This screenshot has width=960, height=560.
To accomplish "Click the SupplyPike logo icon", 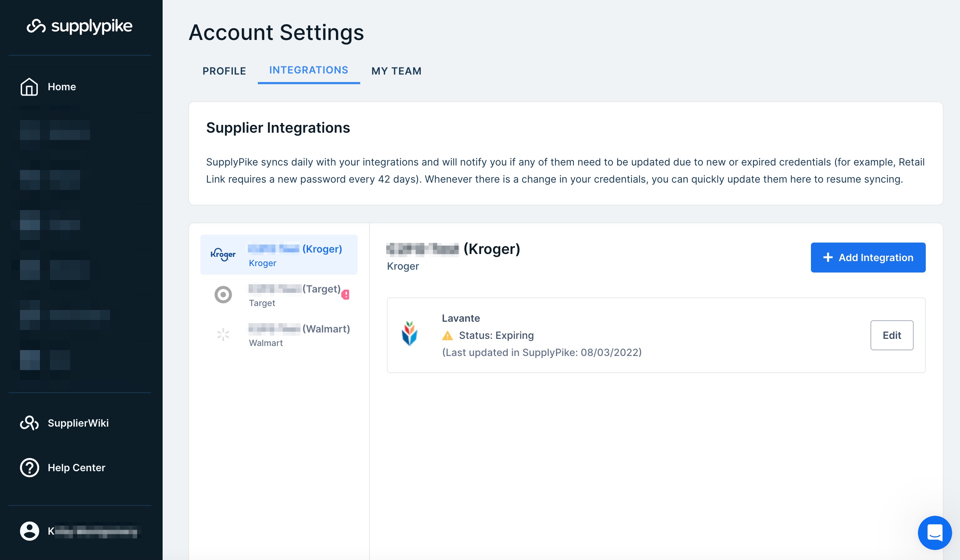I will click(36, 26).
